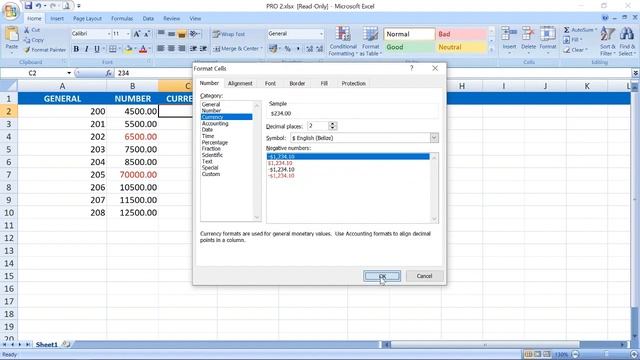
Task: Switch to the Font tab in dialog
Action: 270,83
